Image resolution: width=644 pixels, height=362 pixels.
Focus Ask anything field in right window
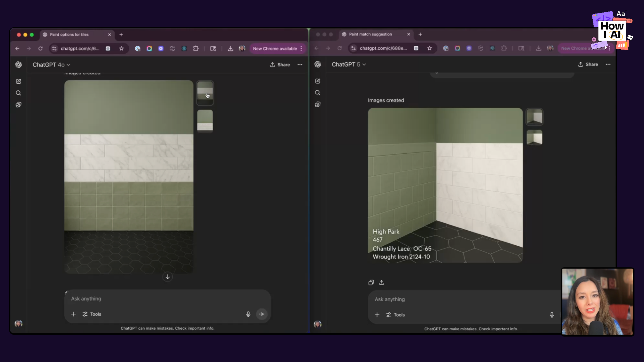465,299
